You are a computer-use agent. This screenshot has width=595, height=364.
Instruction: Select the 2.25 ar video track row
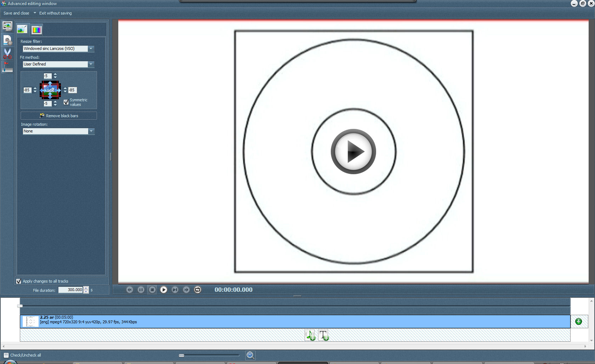295,322
